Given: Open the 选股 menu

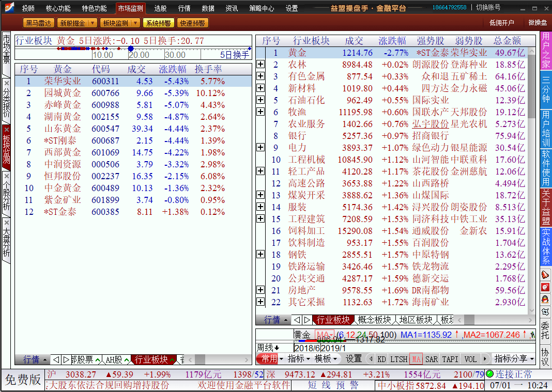Looking at the screenshot, I should tap(160, 8).
